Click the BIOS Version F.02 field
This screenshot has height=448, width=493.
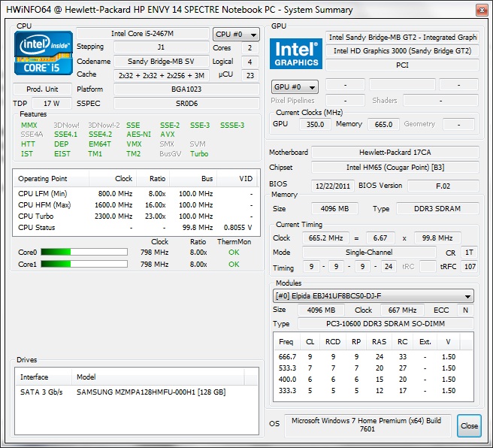point(443,186)
